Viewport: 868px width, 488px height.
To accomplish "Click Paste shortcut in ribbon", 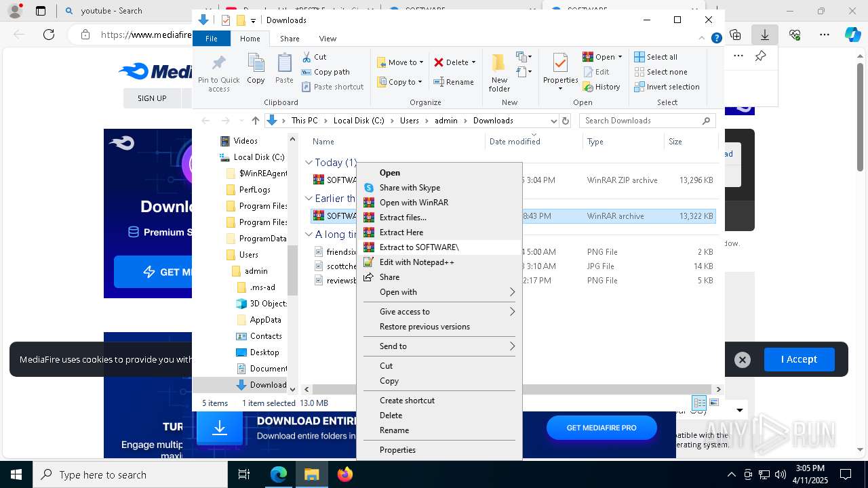I will pos(332,87).
